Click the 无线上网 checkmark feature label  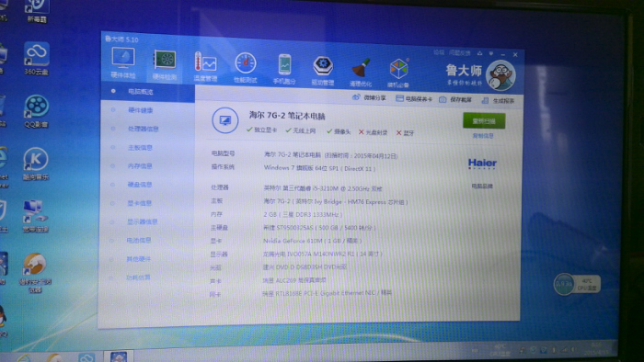pos(301,130)
